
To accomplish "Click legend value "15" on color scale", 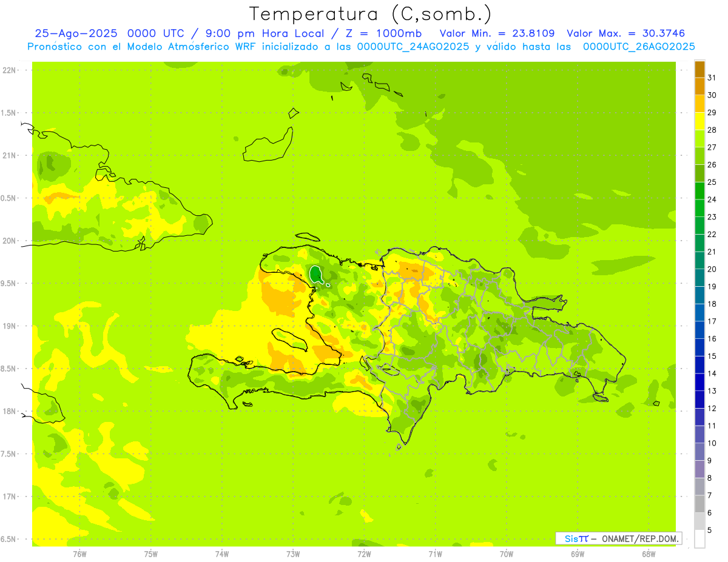I will 712,356.
